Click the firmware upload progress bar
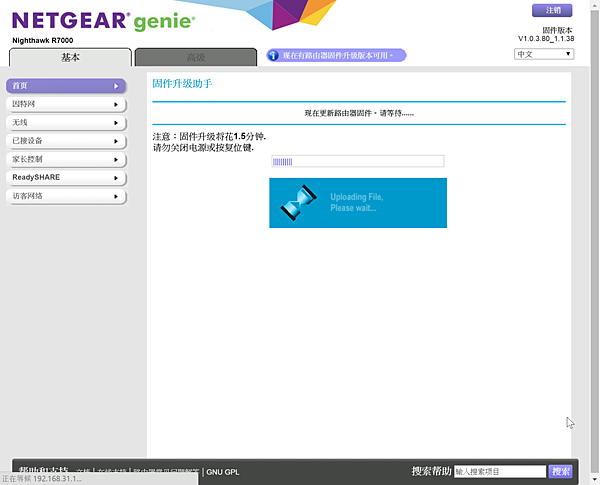600x485 pixels. pyautogui.click(x=358, y=161)
